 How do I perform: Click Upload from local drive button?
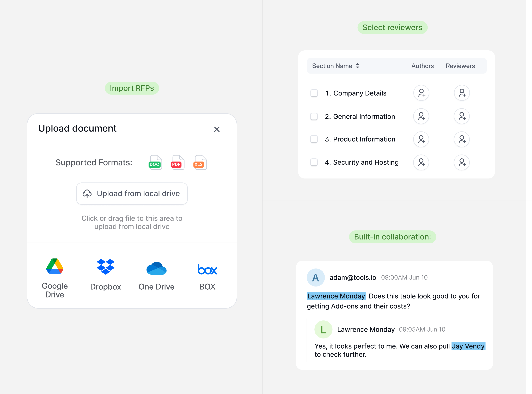(x=132, y=193)
